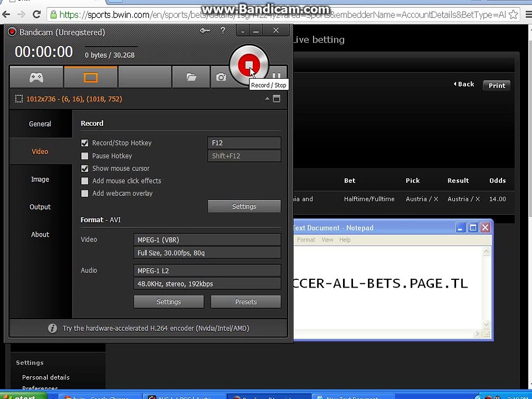This screenshot has height=399, width=532.
Task: Click the Back link on bwin page
Action: click(464, 84)
